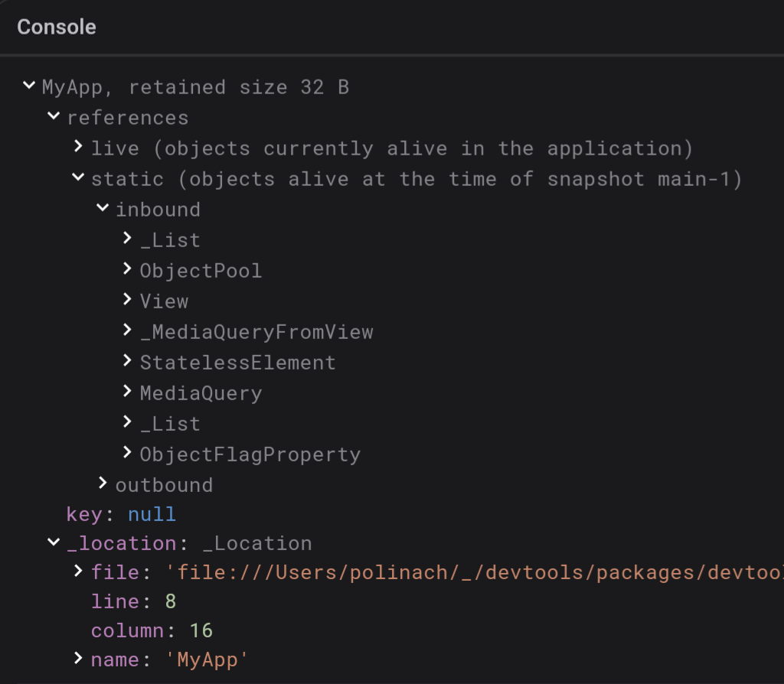The image size is (784, 684).
Task: Expand the file path property
Action: 78,572
